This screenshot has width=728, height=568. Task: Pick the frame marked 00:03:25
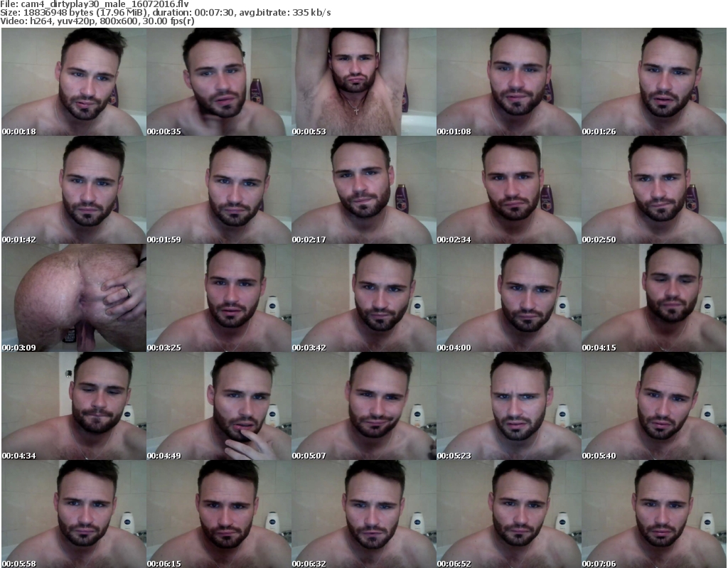(219, 298)
